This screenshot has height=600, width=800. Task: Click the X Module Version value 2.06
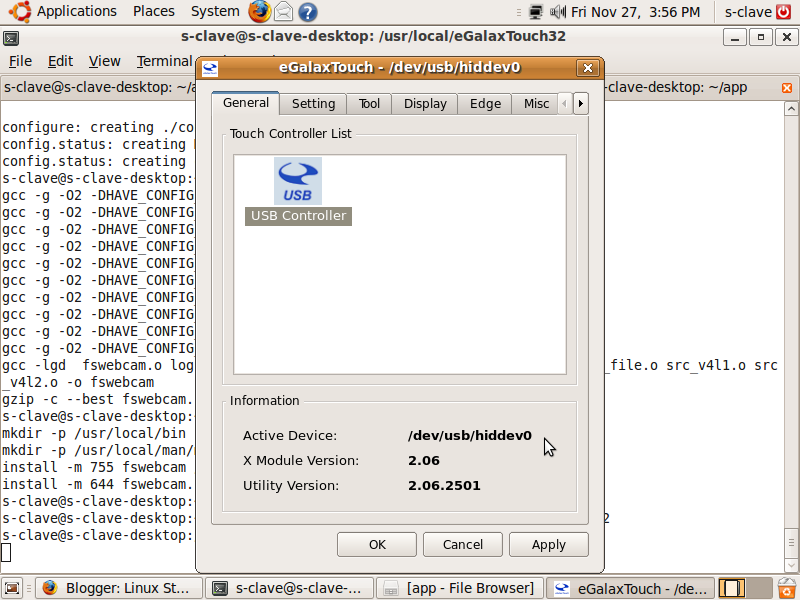(423, 461)
